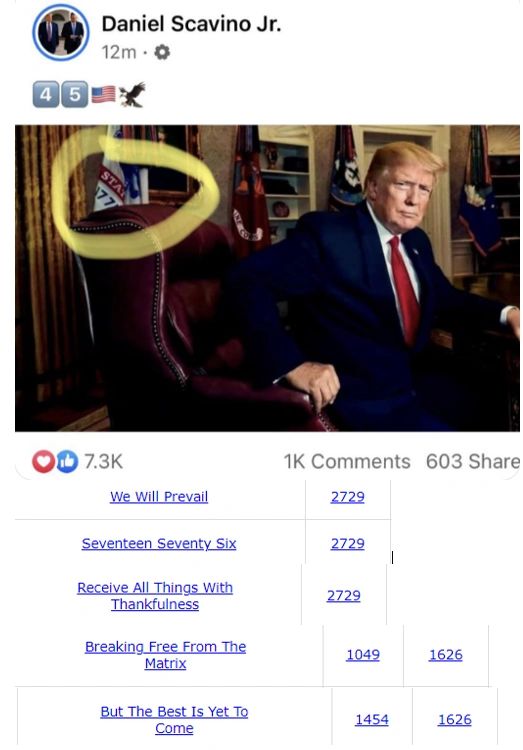Open the Oval Office photo
Viewport: 523px width, 750px height.
tap(267, 278)
